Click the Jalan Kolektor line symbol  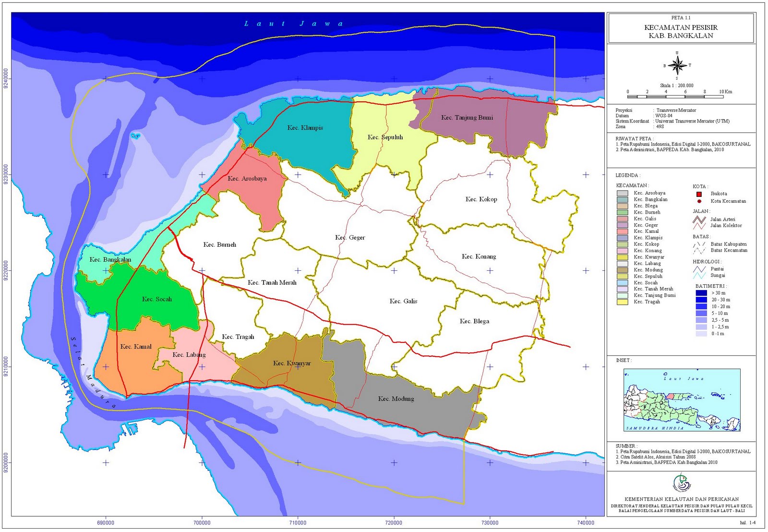coord(698,226)
